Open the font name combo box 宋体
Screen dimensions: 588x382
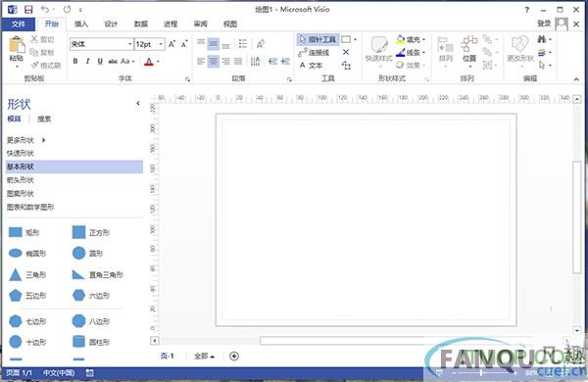pos(101,44)
